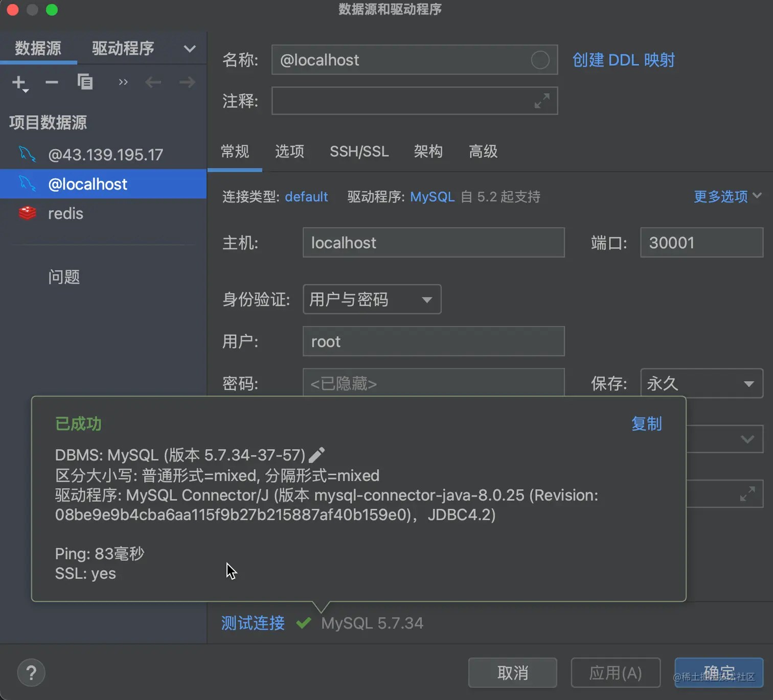Screen dimensions: 773x700
Task: Switch to the 数据源 tab
Action: pyautogui.click(x=38, y=49)
